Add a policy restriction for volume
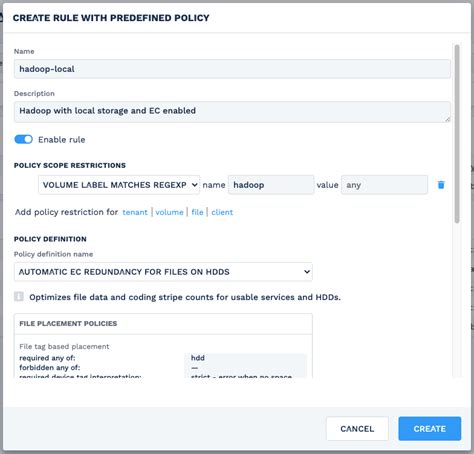 [x=169, y=212]
